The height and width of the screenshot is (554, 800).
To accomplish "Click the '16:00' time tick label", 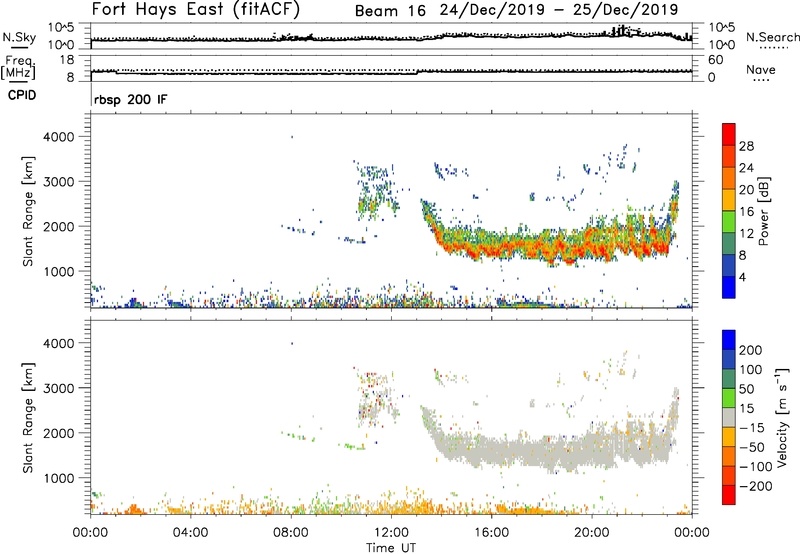I will tap(491, 533).
